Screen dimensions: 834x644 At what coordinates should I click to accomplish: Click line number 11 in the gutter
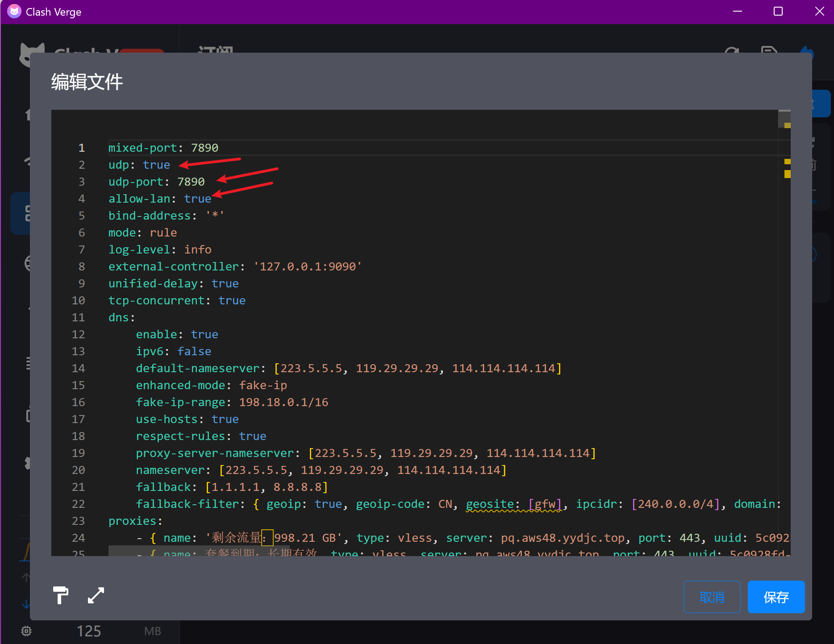point(79,317)
